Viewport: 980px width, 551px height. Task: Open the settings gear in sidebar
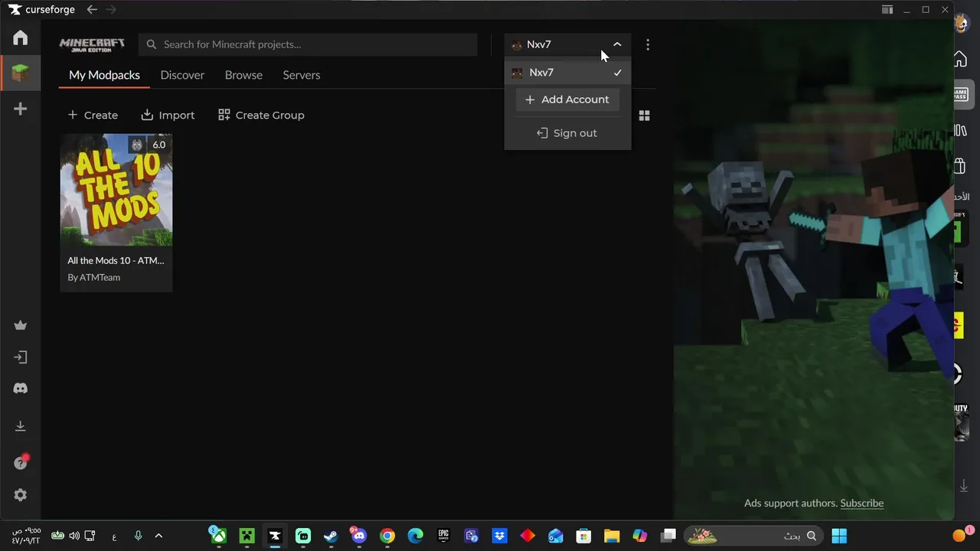tap(21, 495)
